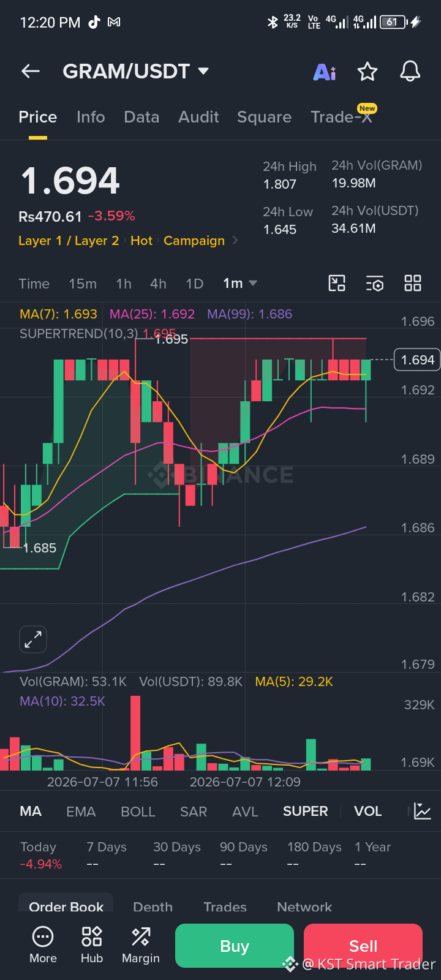Open the Layer 1 / Layer 2 tag
Screen dimensions: 441x980
(69, 241)
